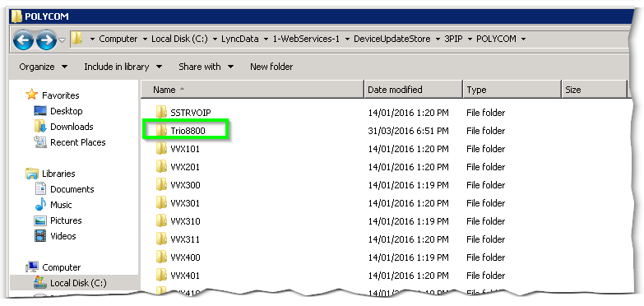Select the VVX301 folder icon
644x306 pixels.
tap(161, 202)
